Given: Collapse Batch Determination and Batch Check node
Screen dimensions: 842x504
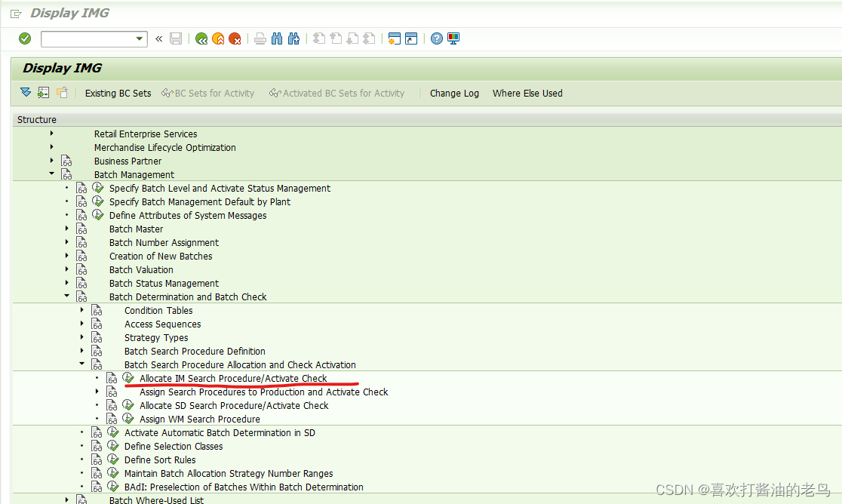Looking at the screenshot, I should [66, 297].
